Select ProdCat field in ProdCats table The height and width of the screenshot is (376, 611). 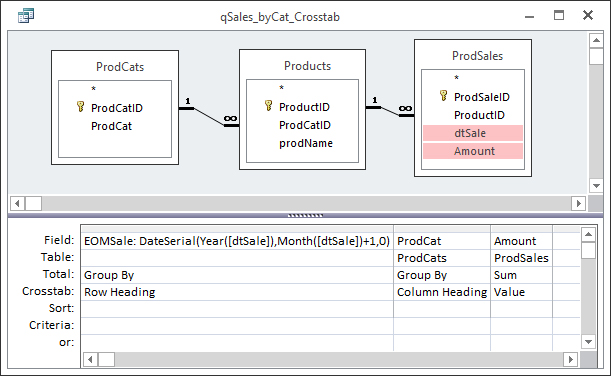tap(111, 126)
